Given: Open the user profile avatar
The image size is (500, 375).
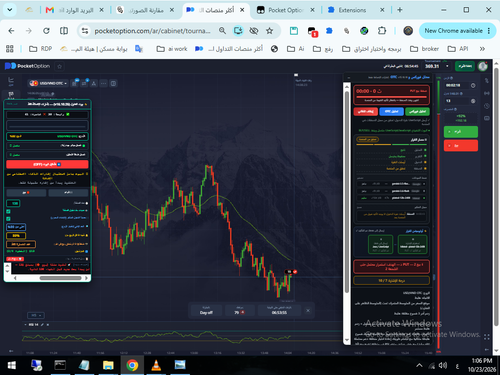Looking at the screenshot, I should [483, 66].
